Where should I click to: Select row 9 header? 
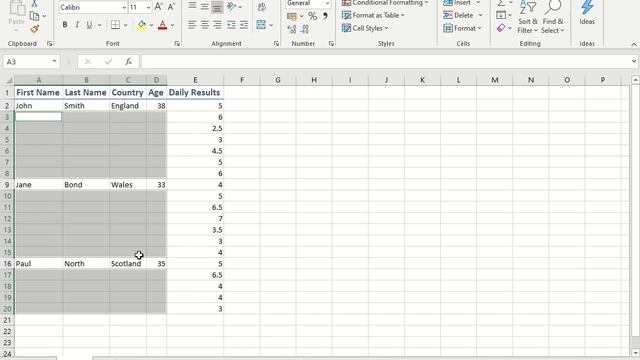[7, 184]
